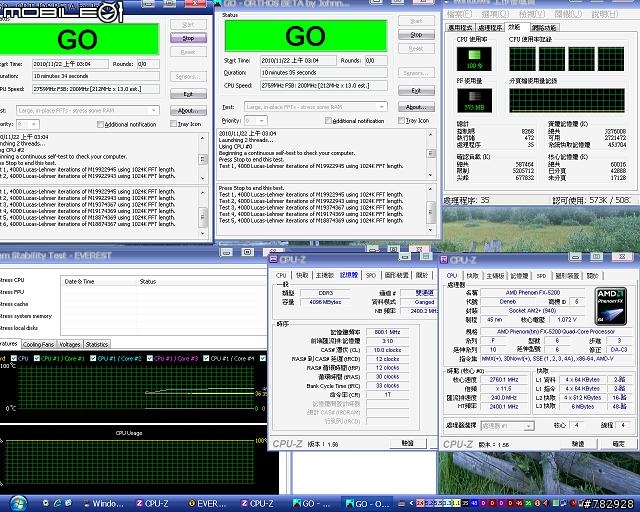This screenshot has height=512, width=640.
Task: Launch Internet Explorer from quick launch
Action: coord(57,503)
